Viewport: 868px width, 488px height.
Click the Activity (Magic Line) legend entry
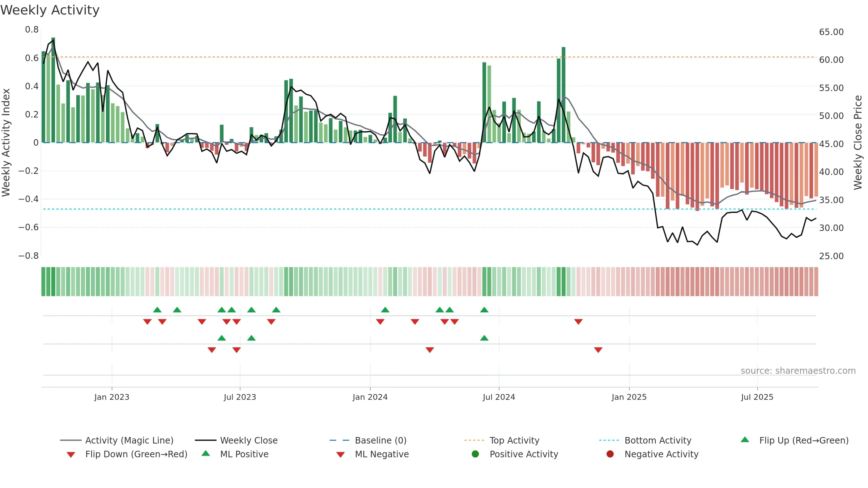[117, 440]
